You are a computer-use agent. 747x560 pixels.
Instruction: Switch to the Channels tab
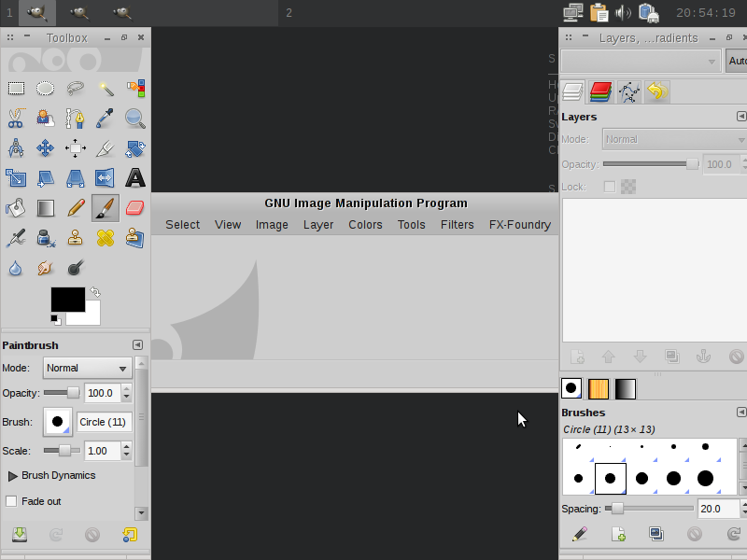click(600, 91)
